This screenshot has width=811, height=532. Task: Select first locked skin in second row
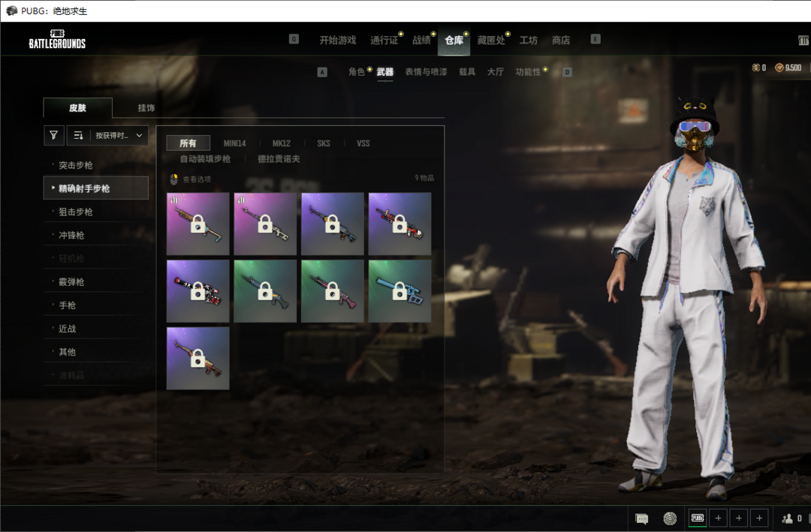tap(198, 291)
